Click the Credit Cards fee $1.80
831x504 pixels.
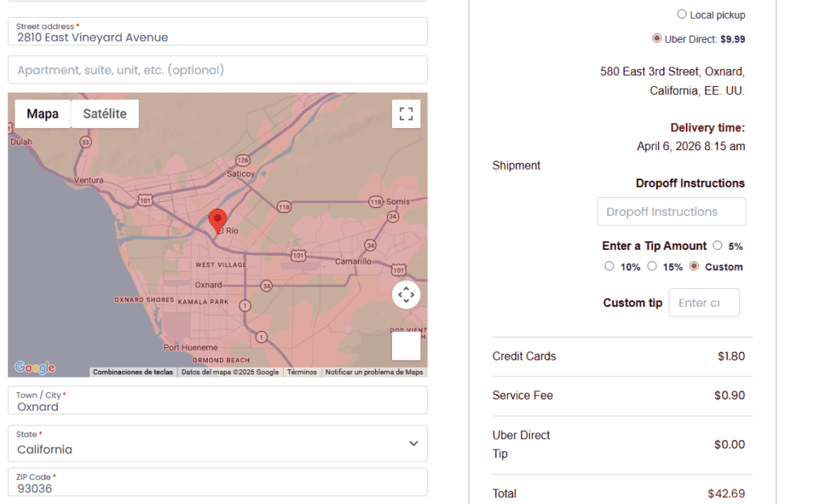tap(731, 356)
